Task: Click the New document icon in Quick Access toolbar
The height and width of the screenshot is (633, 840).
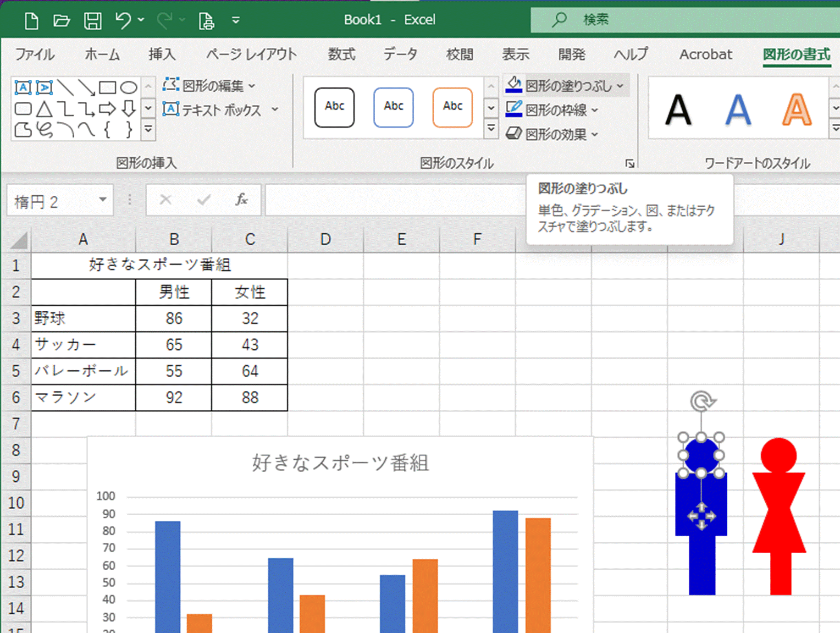Action: (x=31, y=21)
